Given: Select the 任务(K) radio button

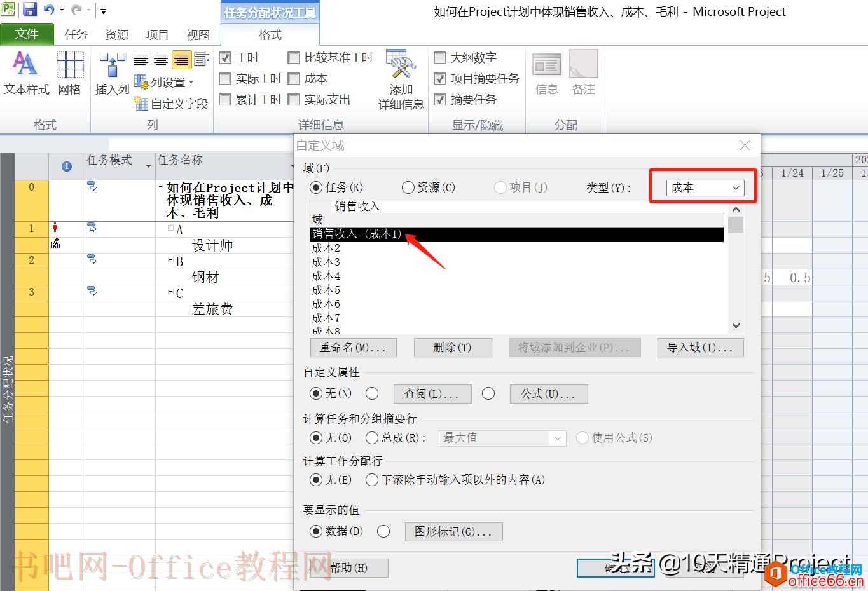Looking at the screenshot, I should tap(316, 187).
